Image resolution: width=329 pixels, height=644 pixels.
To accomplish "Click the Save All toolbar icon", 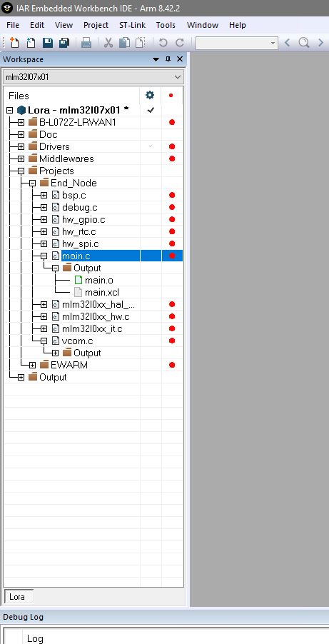I will pyautogui.click(x=64, y=42).
